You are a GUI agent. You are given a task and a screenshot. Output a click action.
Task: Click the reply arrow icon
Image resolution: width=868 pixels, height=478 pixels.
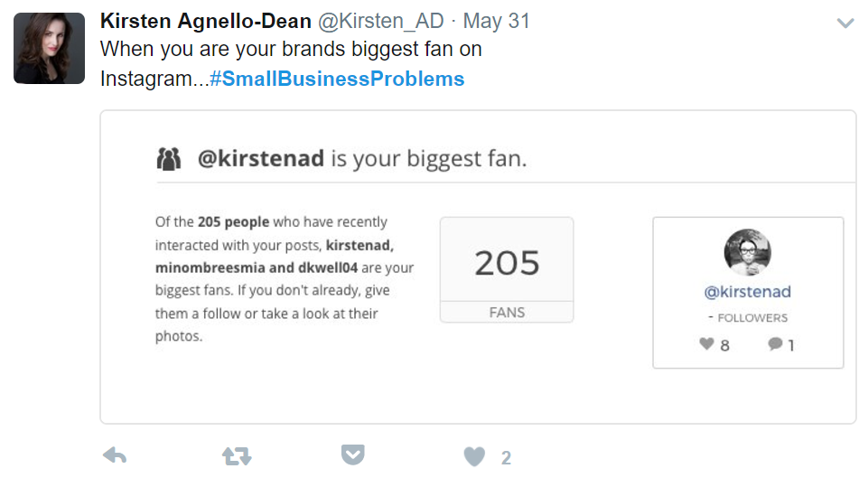tap(115, 455)
